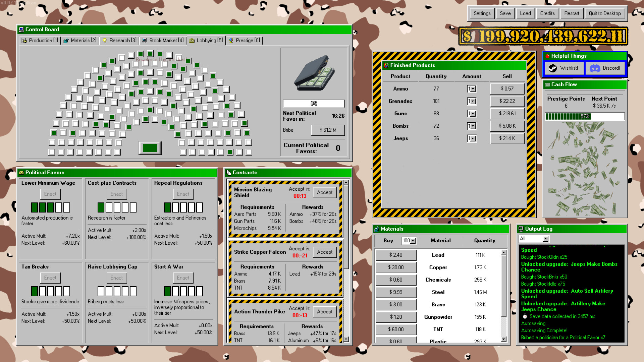Switch to the Stock Market tab
This screenshot has height=362, width=644.
[x=163, y=40]
